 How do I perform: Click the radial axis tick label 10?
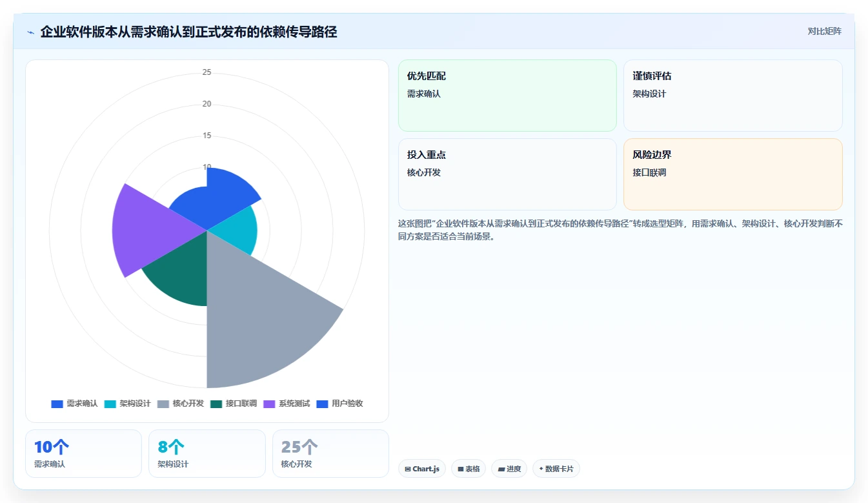tap(207, 167)
